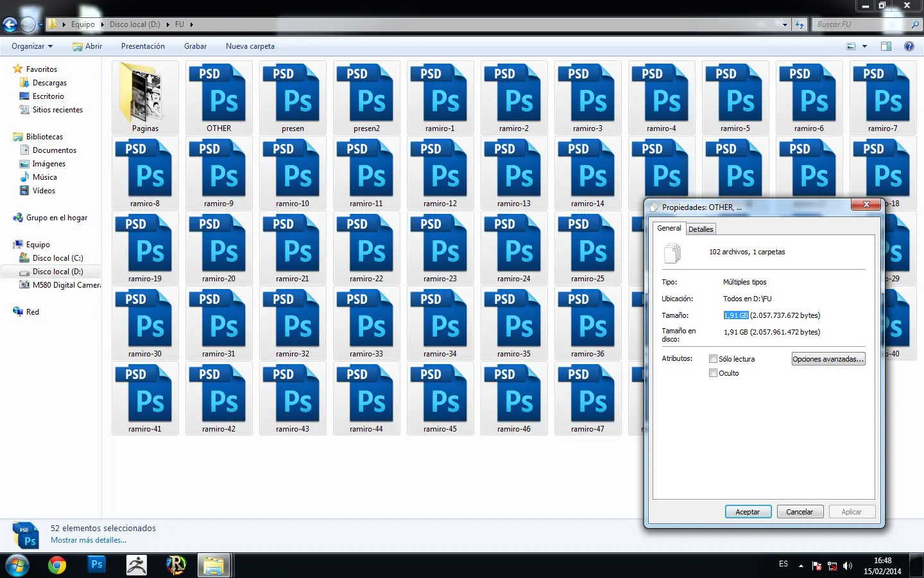The width and height of the screenshot is (924, 578).
Task: Launch Google Chrome from taskbar
Action: 57,565
